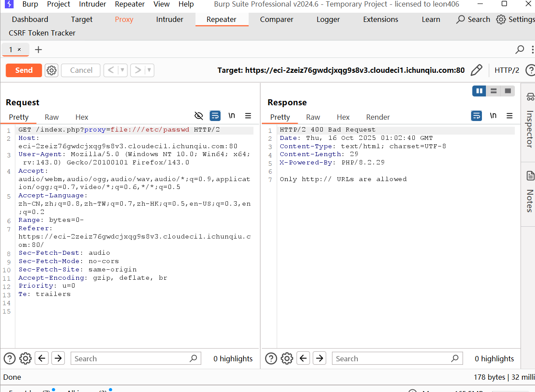The image size is (535, 392).
Task: Open the request pane hamburger menu
Action: tap(248, 116)
